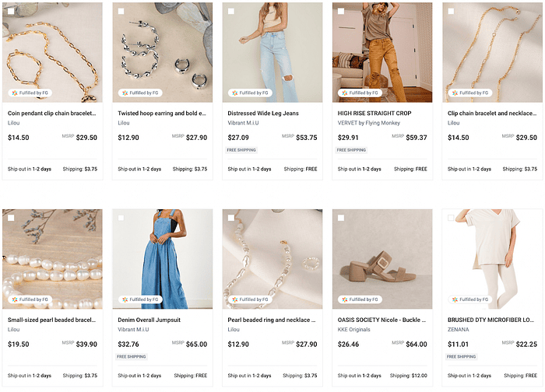Viewport: 545px width, 392px height.
Task: Open the KKE Originals vendor link
Action: click(x=355, y=330)
